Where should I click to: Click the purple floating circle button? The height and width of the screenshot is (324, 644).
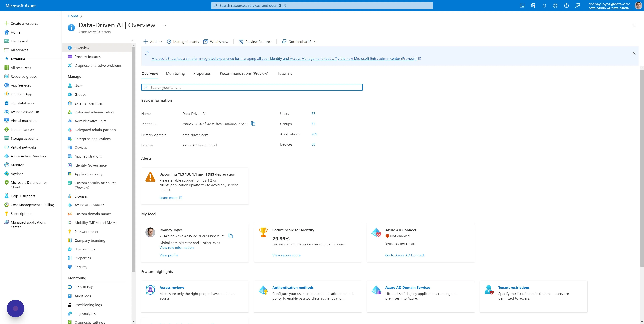point(15,309)
